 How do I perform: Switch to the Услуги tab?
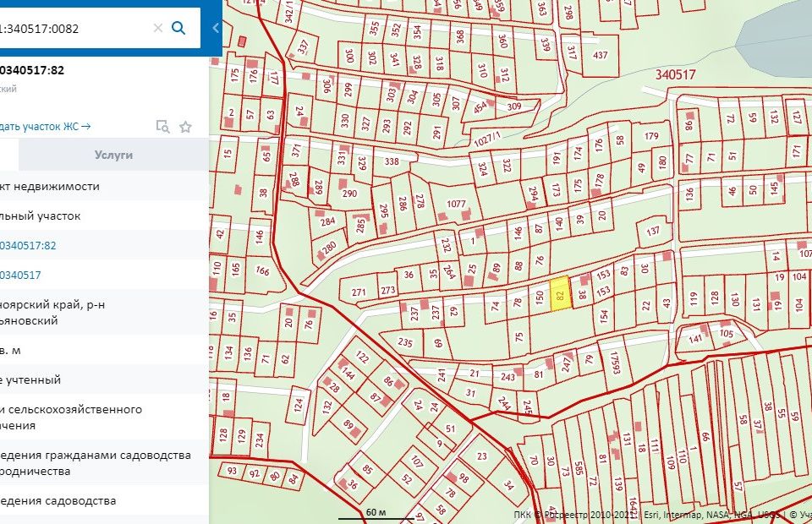[x=113, y=155]
